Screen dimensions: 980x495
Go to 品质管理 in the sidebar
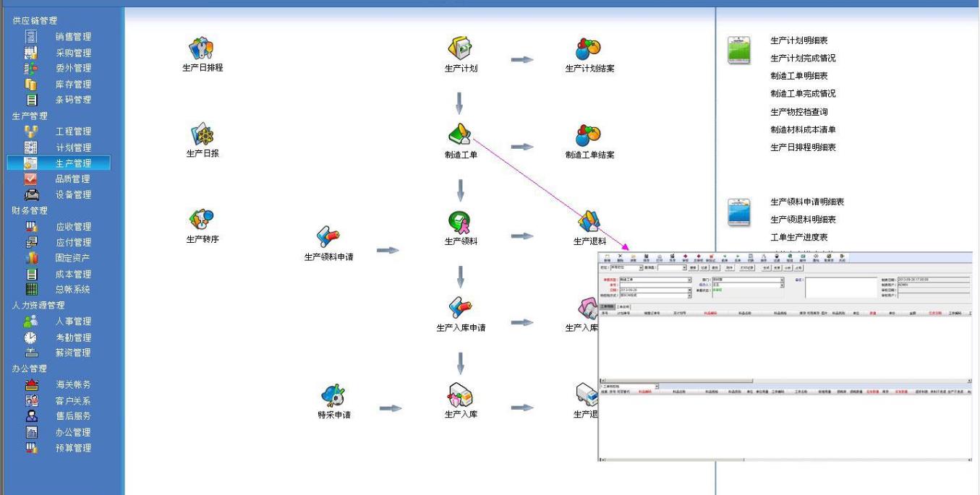73,179
